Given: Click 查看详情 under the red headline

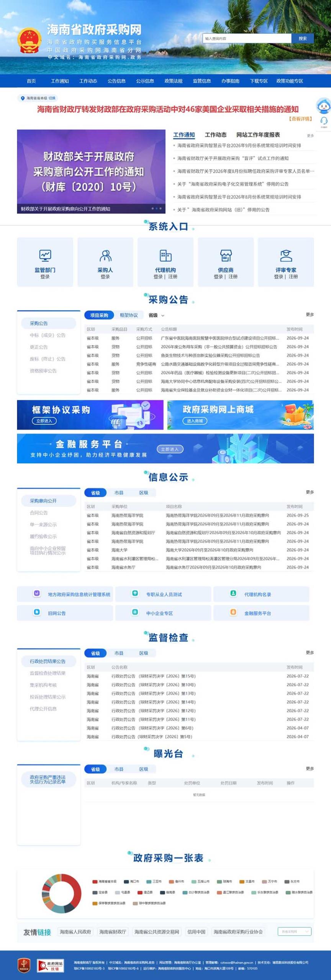Looking at the screenshot, I should (x=301, y=119).
